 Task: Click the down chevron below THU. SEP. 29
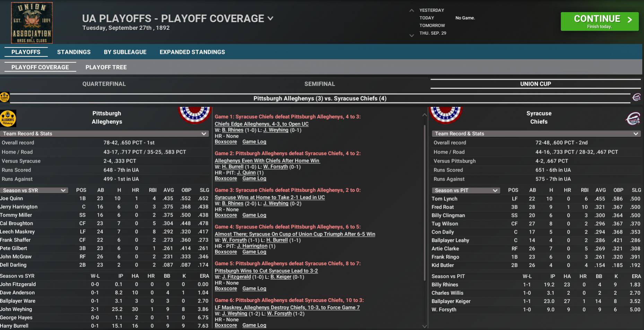click(412, 36)
